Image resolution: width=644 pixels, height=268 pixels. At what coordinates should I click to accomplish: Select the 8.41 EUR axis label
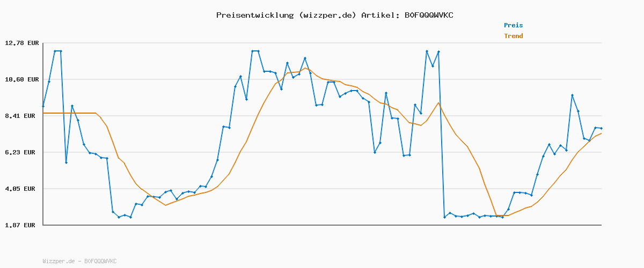22,116
